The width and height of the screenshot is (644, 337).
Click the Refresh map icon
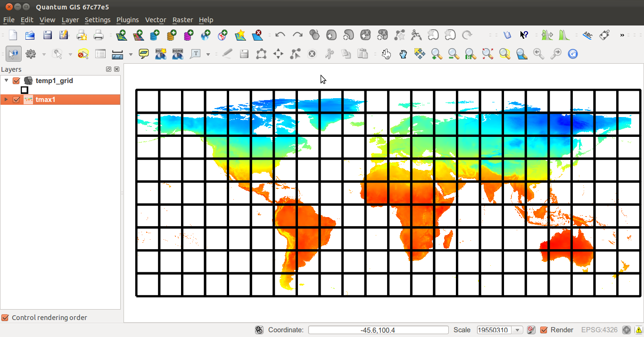(x=572, y=54)
